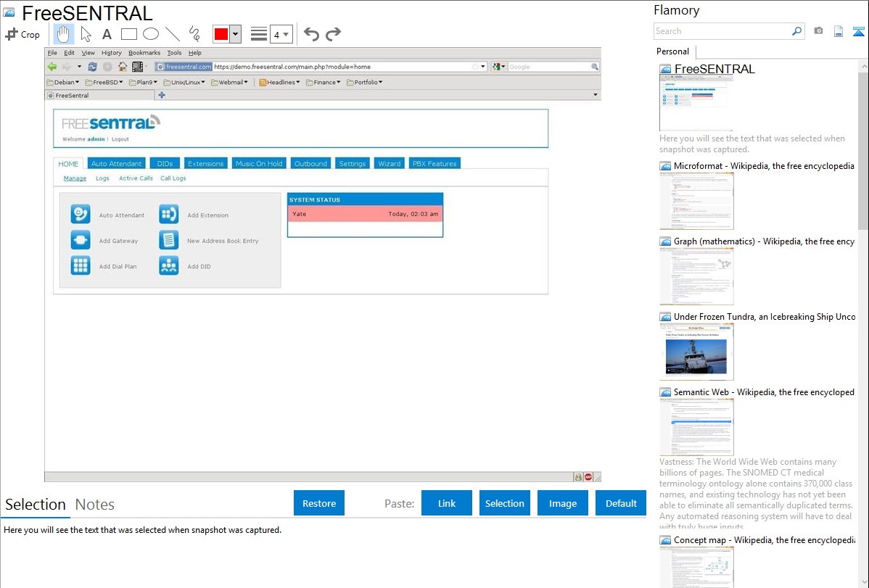
Task: Activate the hand pan tool
Action: coord(63,34)
